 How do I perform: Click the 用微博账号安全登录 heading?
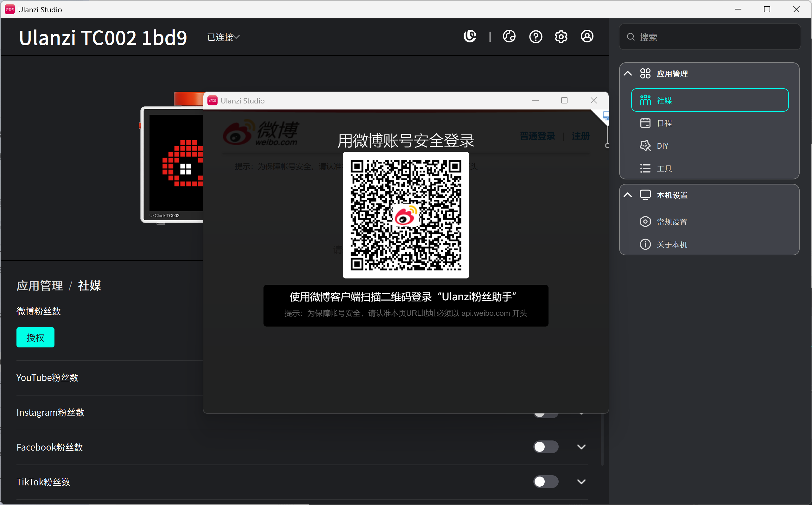click(x=406, y=140)
